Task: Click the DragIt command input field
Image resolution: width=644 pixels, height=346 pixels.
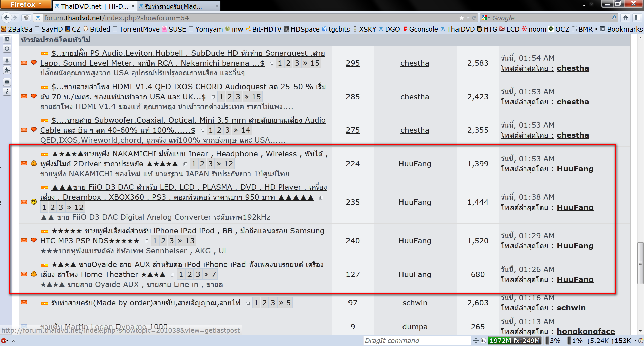Action: point(417,341)
